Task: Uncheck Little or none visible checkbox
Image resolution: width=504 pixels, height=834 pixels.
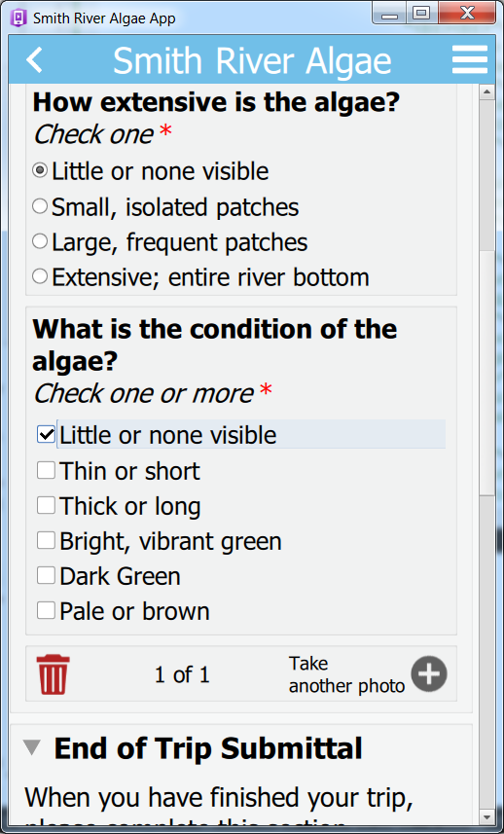Action: [x=47, y=435]
